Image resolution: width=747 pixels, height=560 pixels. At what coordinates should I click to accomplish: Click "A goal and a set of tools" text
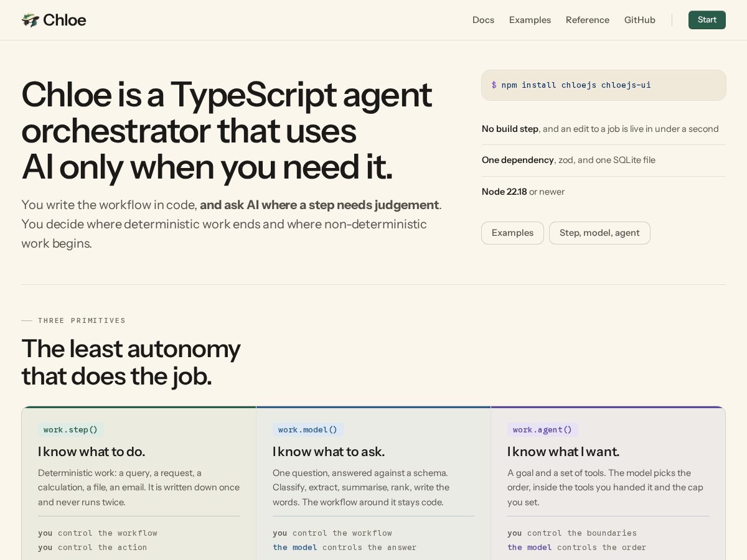click(605, 487)
